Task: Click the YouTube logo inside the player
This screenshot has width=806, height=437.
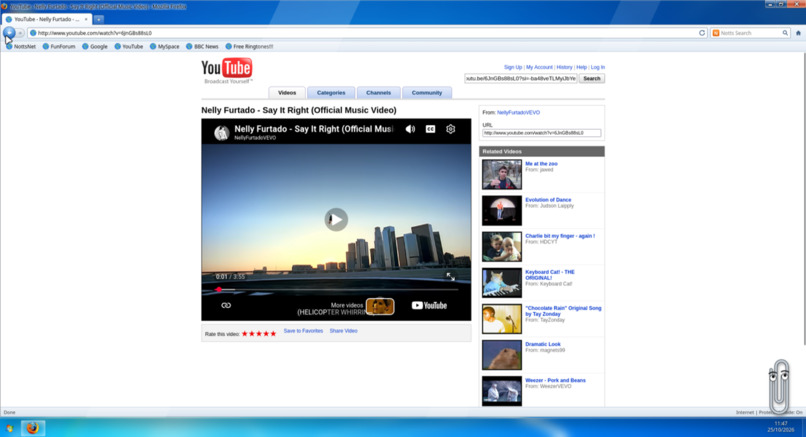Action: coord(429,305)
